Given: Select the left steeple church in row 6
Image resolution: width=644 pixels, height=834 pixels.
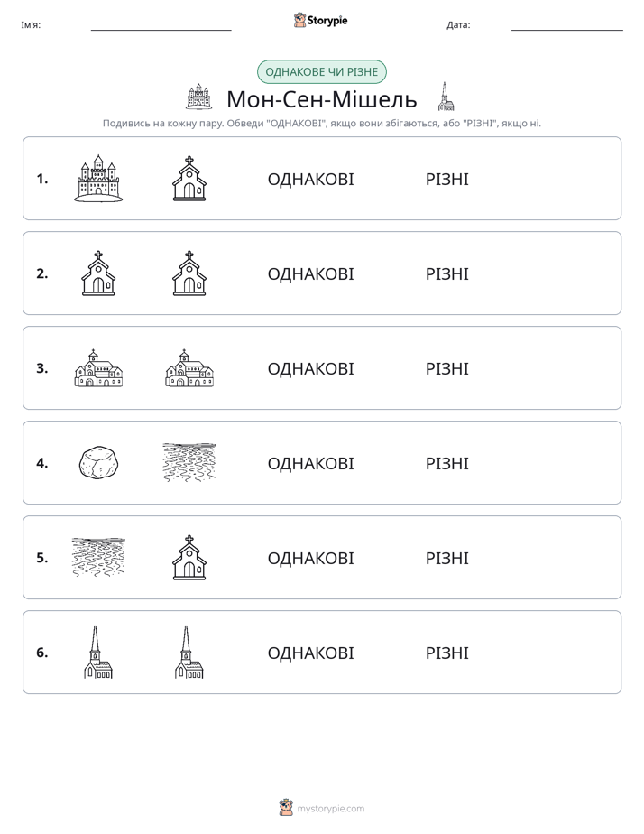Looking at the screenshot, I should [x=98, y=652].
